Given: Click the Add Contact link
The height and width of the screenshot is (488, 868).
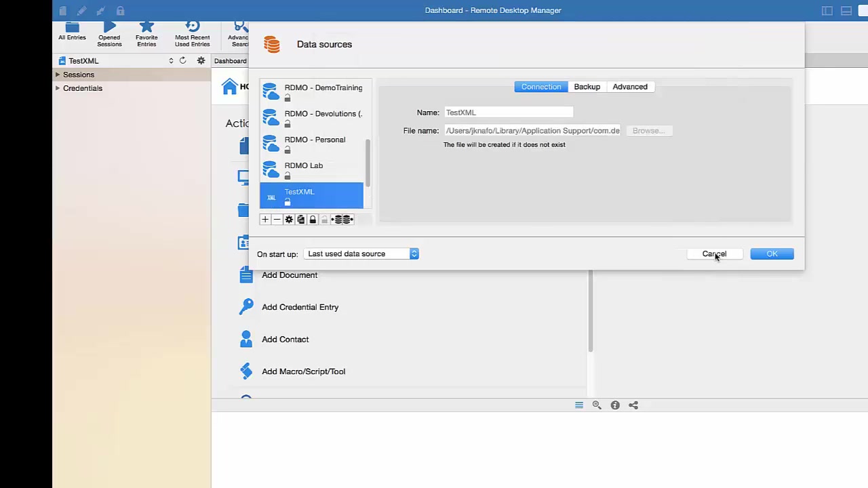Looking at the screenshot, I should 285,339.
